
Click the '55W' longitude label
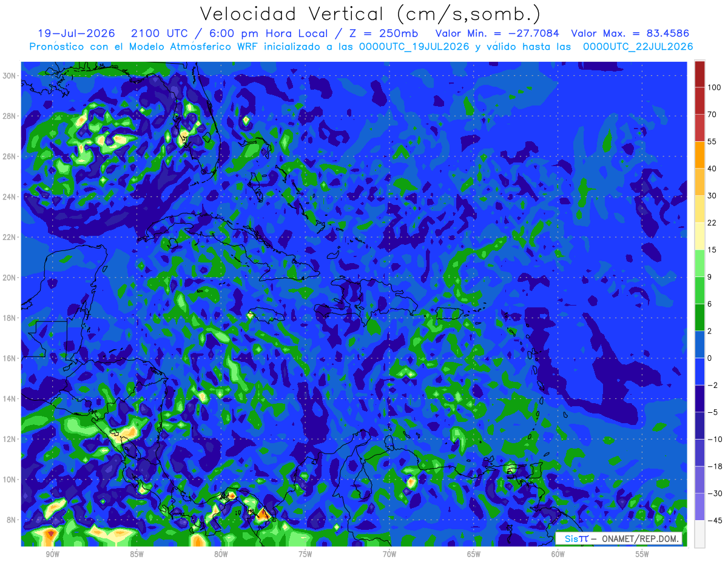[642, 554]
